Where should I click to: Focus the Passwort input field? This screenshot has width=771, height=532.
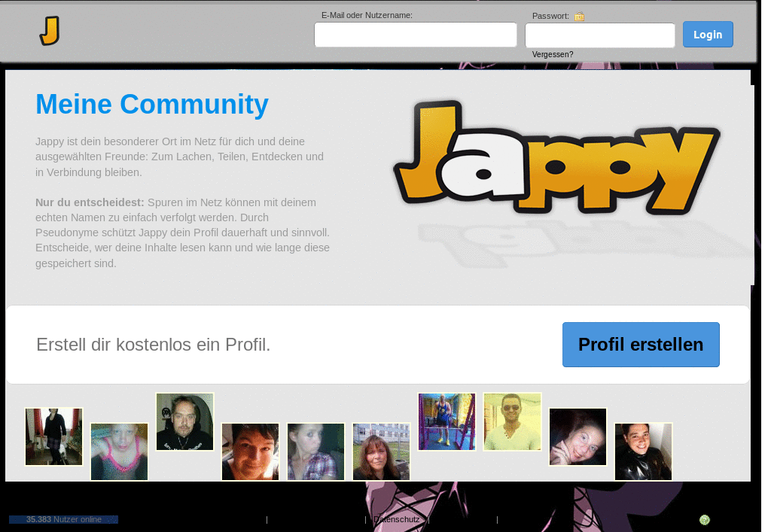click(600, 35)
